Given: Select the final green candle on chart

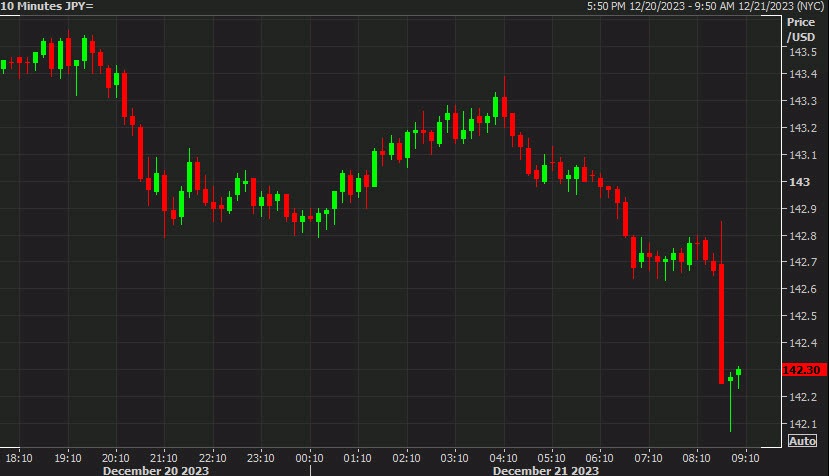Looking at the screenshot, I should pyautogui.click(x=739, y=372).
